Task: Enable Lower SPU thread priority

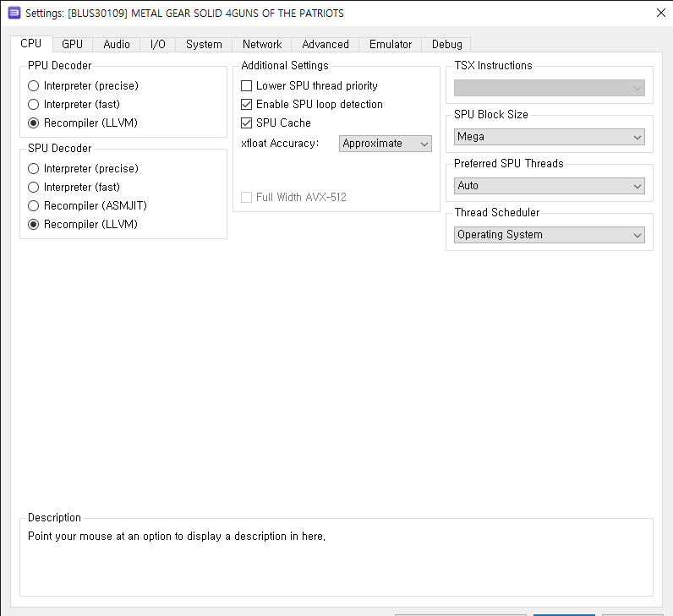Action: pyautogui.click(x=309, y=86)
